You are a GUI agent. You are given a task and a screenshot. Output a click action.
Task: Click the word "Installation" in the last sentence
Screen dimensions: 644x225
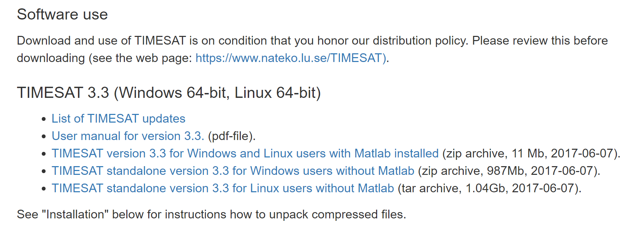[75, 215]
